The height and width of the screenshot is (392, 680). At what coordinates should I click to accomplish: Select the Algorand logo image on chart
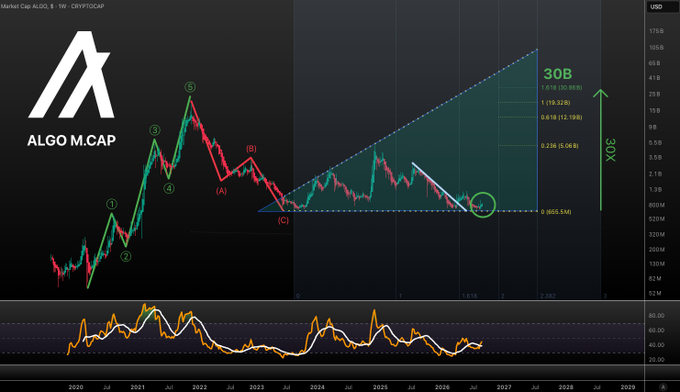tap(71, 74)
